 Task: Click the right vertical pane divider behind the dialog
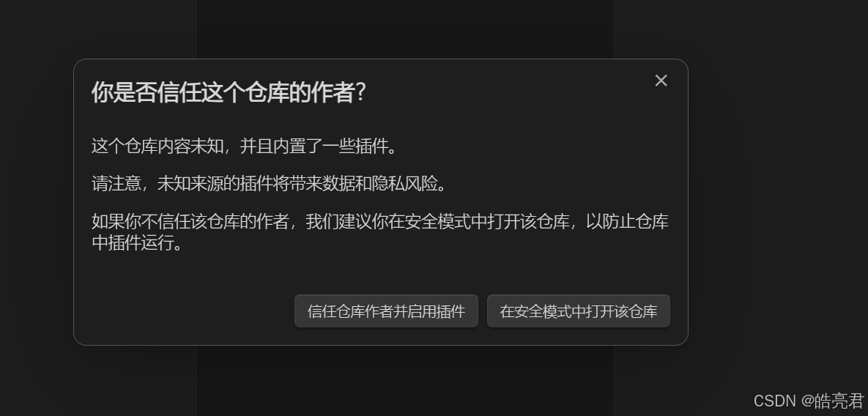(x=614, y=29)
